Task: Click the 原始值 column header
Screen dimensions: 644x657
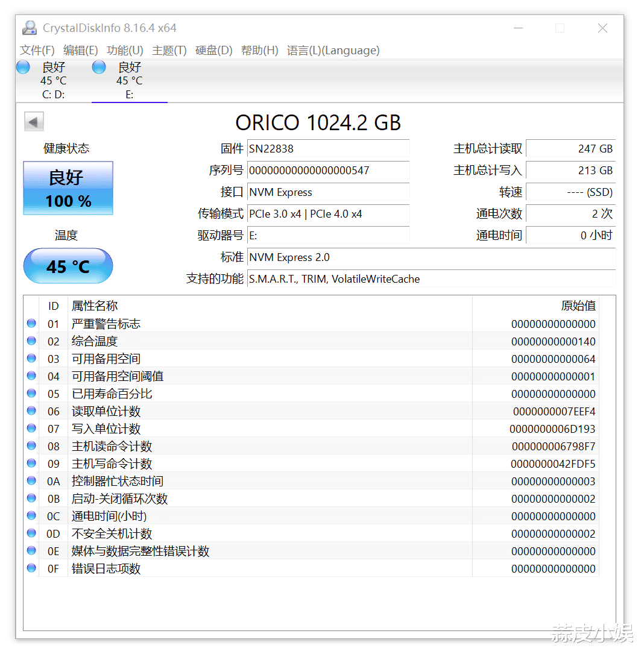Action: pos(536,306)
